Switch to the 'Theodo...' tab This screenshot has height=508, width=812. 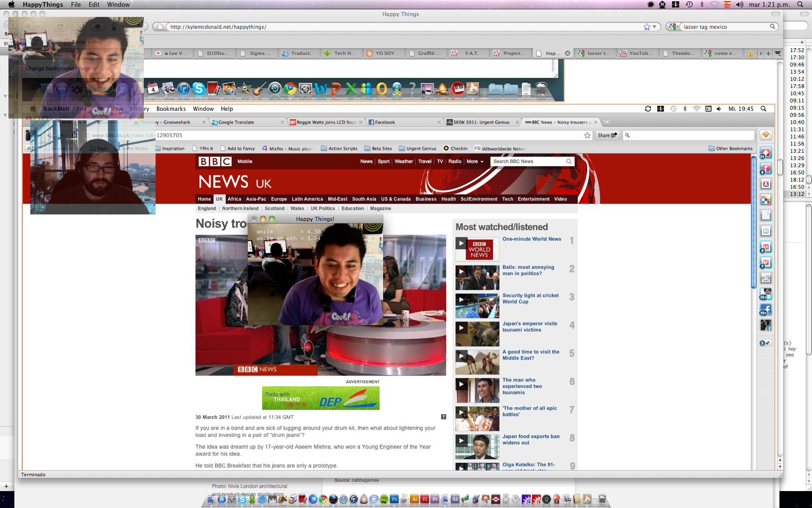point(679,53)
